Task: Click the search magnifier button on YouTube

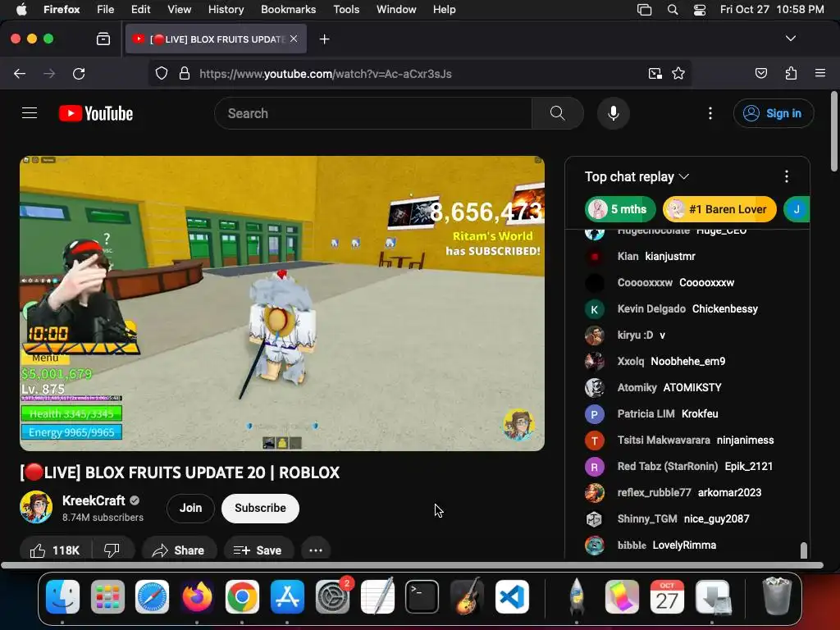Action: click(557, 113)
